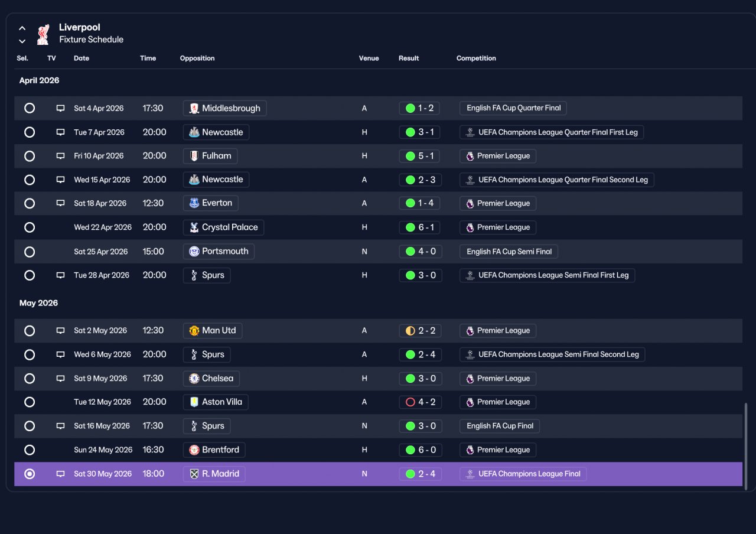
Task: Open the English FA Cup Final competition button
Action: 500,426
